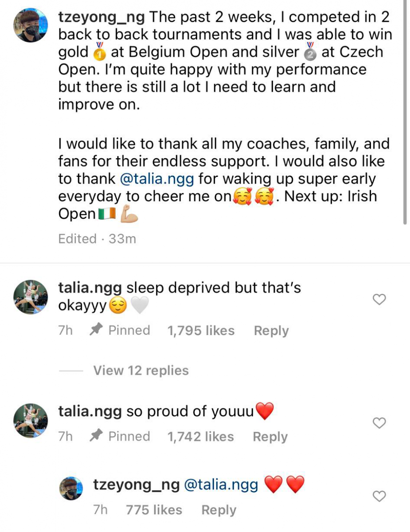The height and width of the screenshot is (532, 410).
Task: Open talia.ngg avatar on proud comment
Action: (31, 420)
